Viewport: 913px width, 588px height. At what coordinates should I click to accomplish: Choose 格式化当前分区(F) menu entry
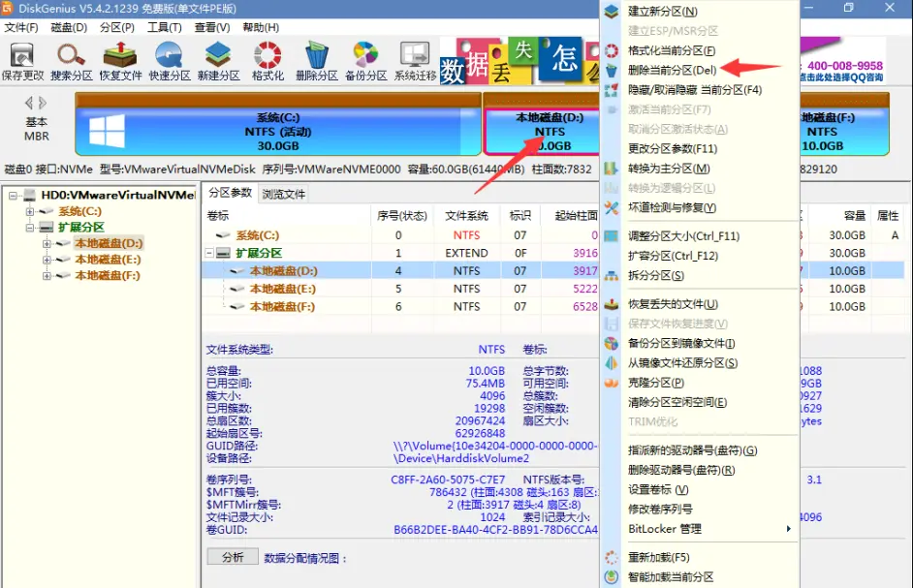672,50
